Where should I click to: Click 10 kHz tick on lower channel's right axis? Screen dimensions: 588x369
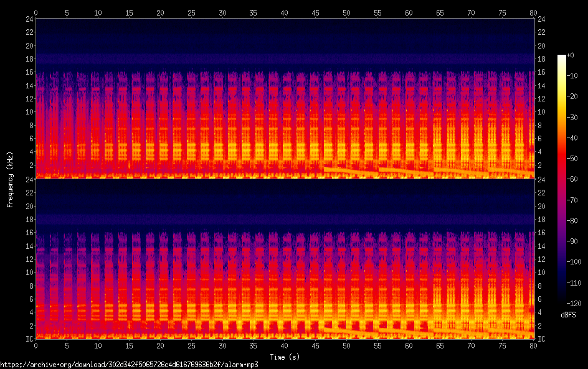[x=541, y=273]
